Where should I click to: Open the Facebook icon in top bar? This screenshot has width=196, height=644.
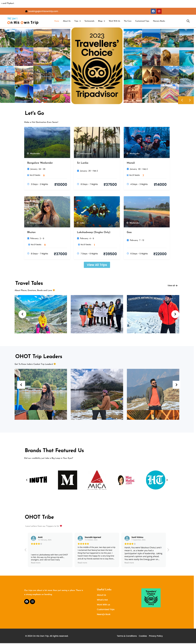(153, 11)
